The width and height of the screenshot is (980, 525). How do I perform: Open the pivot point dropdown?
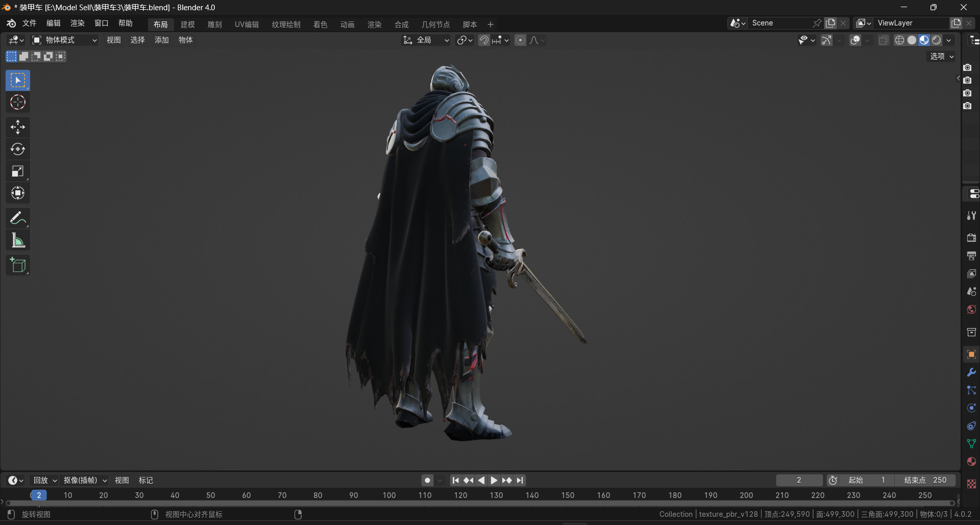tap(464, 40)
